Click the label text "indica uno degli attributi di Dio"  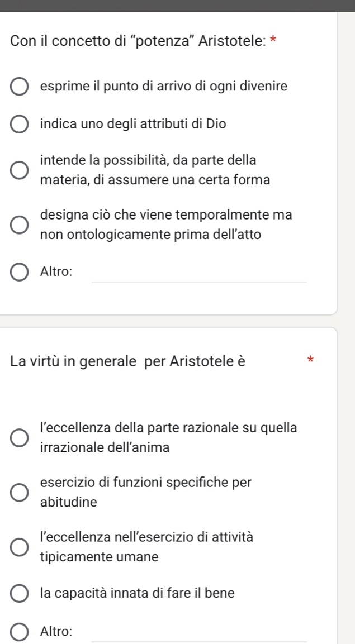pyautogui.click(x=134, y=124)
